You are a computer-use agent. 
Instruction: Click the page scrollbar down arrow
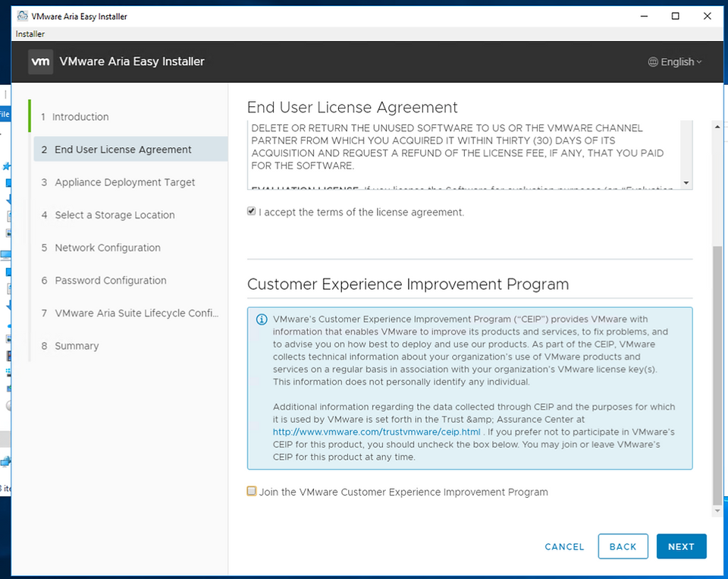(717, 511)
